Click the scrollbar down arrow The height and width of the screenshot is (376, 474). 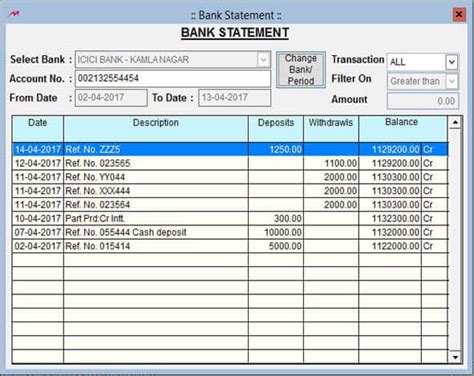coord(455,357)
